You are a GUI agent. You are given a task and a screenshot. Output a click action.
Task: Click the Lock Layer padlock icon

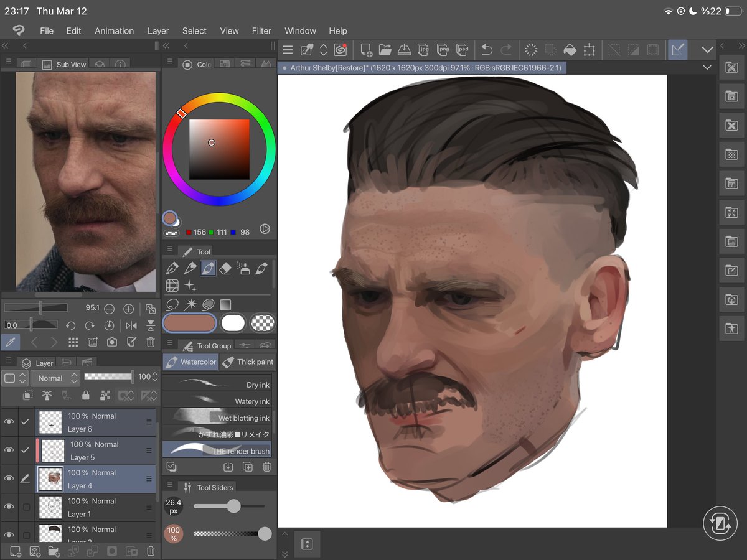coord(85,395)
